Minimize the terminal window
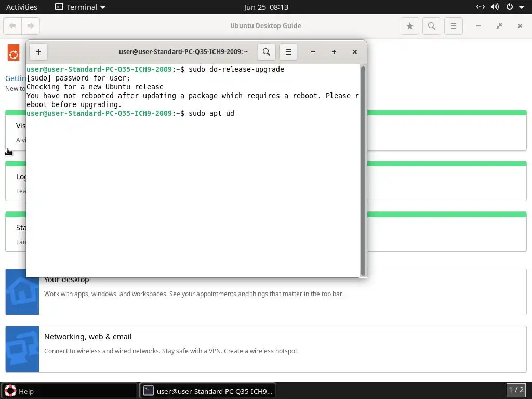This screenshot has height=399, width=532. click(313, 52)
